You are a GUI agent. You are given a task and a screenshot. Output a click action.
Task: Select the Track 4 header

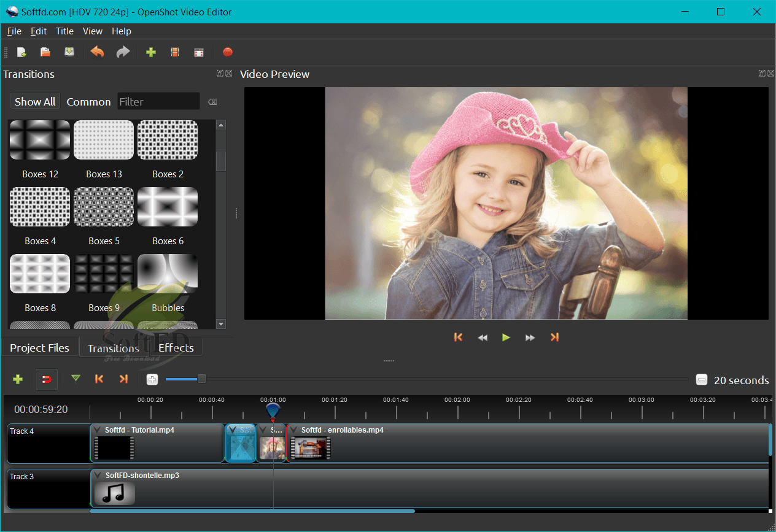pyautogui.click(x=49, y=444)
